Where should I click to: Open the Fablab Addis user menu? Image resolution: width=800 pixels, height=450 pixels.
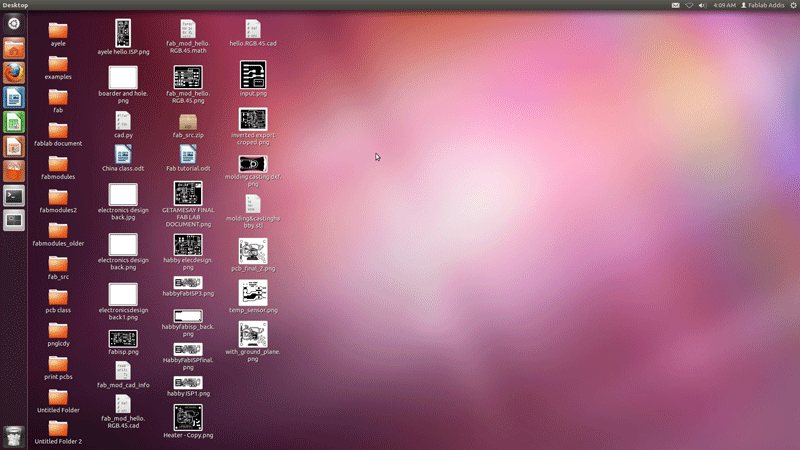pyautogui.click(x=762, y=5)
